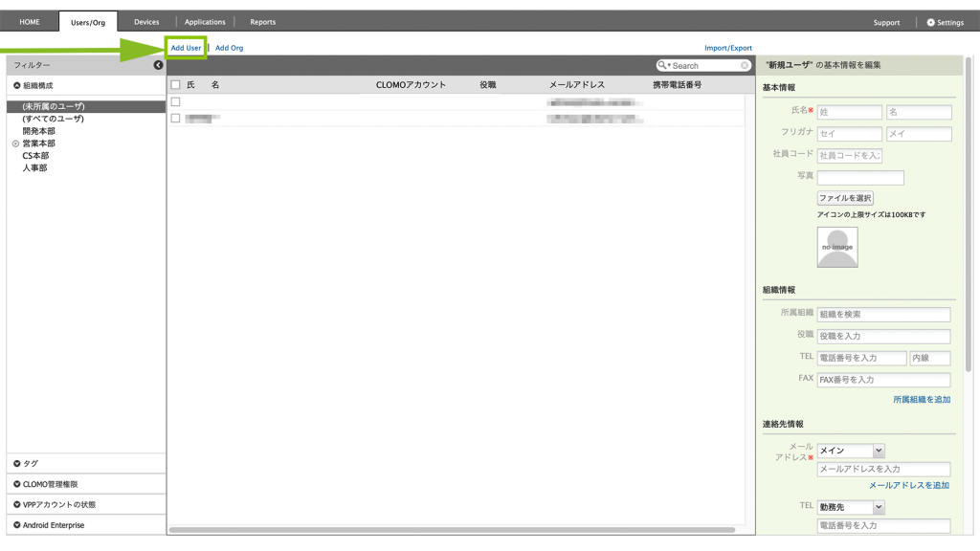Click the メールアドレス column header
980x551 pixels.
point(577,85)
